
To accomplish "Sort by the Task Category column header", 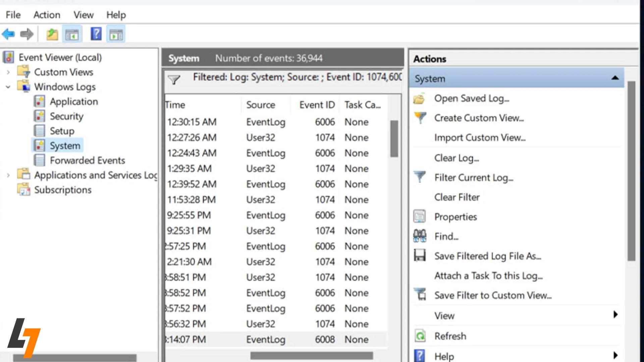I will pyautogui.click(x=363, y=105).
